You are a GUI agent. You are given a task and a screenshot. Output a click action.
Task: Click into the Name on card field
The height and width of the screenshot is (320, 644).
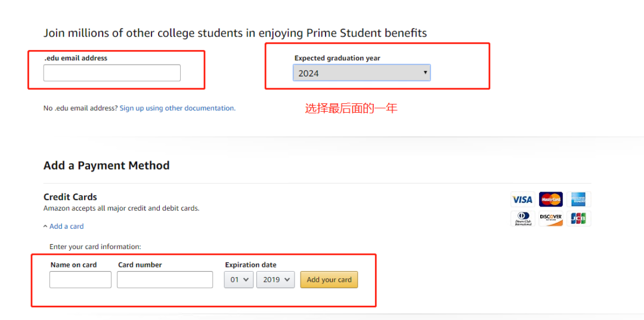point(80,279)
